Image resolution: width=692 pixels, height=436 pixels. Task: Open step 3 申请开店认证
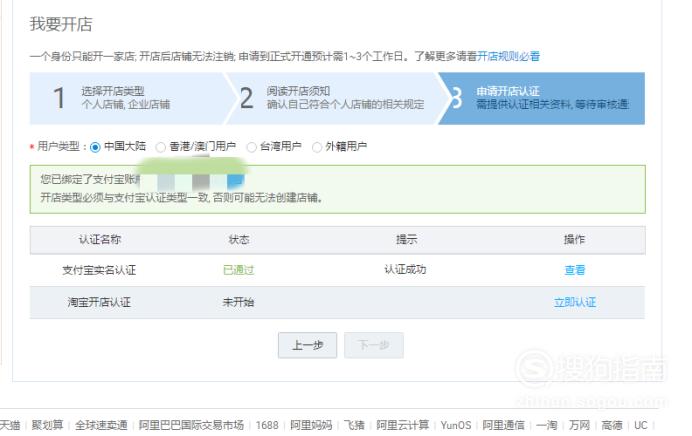tap(542, 98)
